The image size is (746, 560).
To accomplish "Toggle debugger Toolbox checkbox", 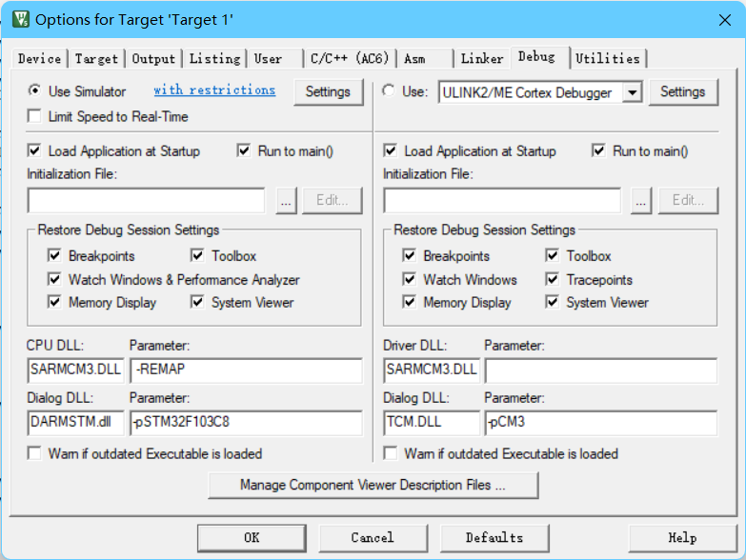I will [x=552, y=256].
